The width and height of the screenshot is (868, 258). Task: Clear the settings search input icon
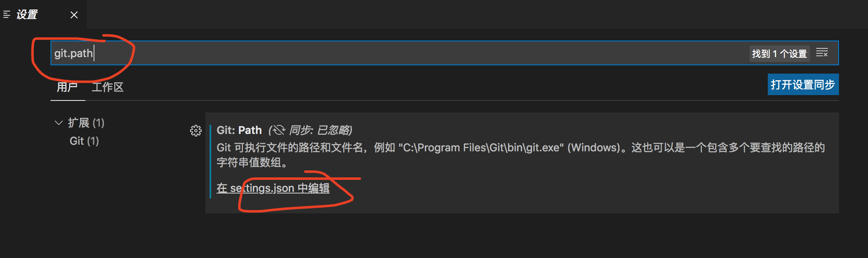tap(822, 53)
